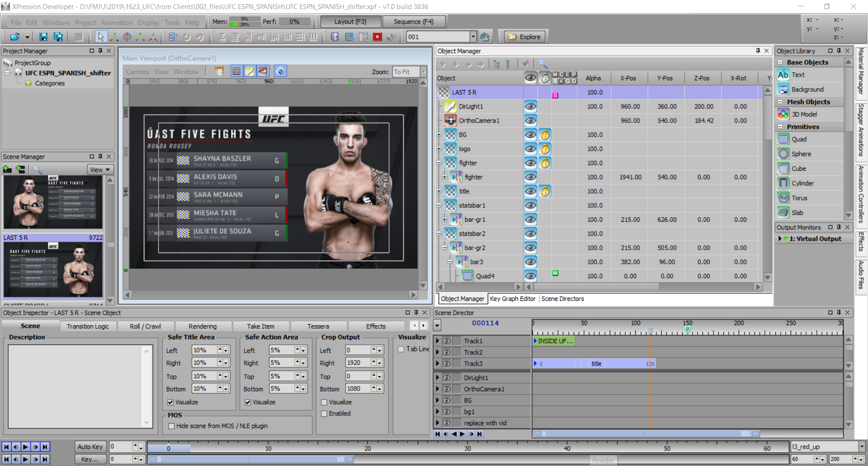Toggle the eye icon of Track1 in Scene Director
Screen dimensions: 868x466
[447, 341]
